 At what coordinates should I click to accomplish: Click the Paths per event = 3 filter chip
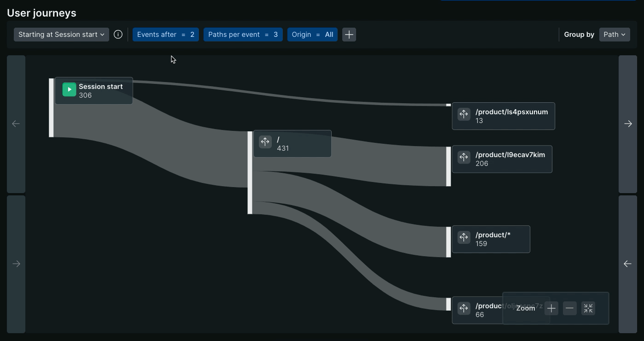243,34
